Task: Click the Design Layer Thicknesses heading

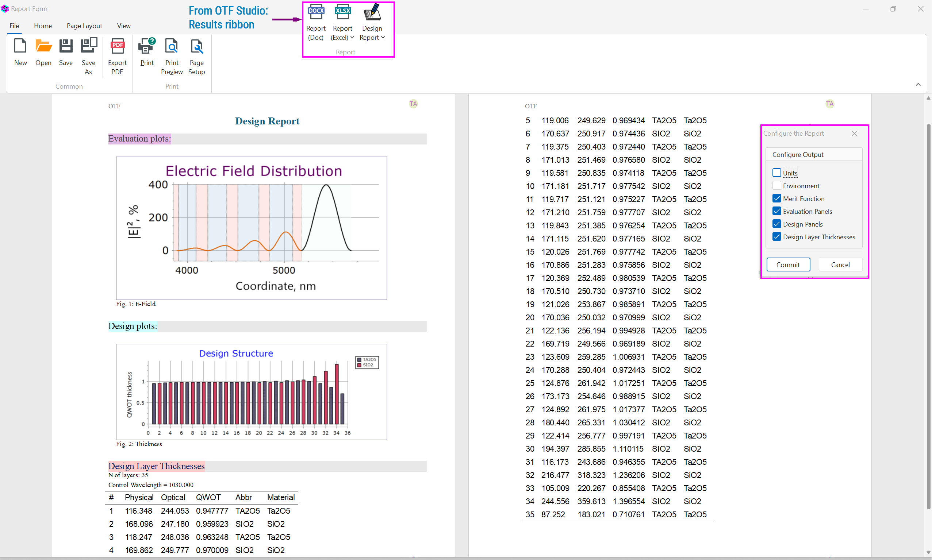Action: click(x=157, y=466)
